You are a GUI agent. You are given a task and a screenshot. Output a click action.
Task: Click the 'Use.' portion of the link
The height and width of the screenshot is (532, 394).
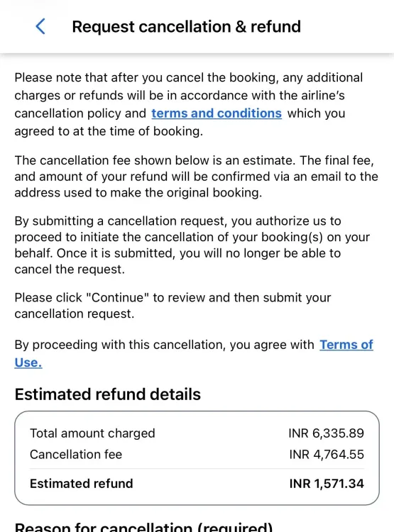[28, 362]
